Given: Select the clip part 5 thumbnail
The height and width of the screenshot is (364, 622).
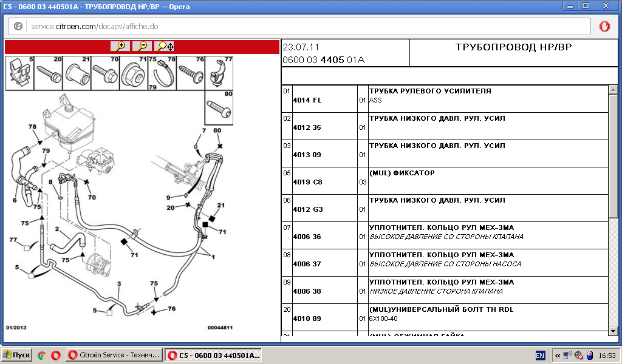Looking at the screenshot, I should click(x=20, y=73).
